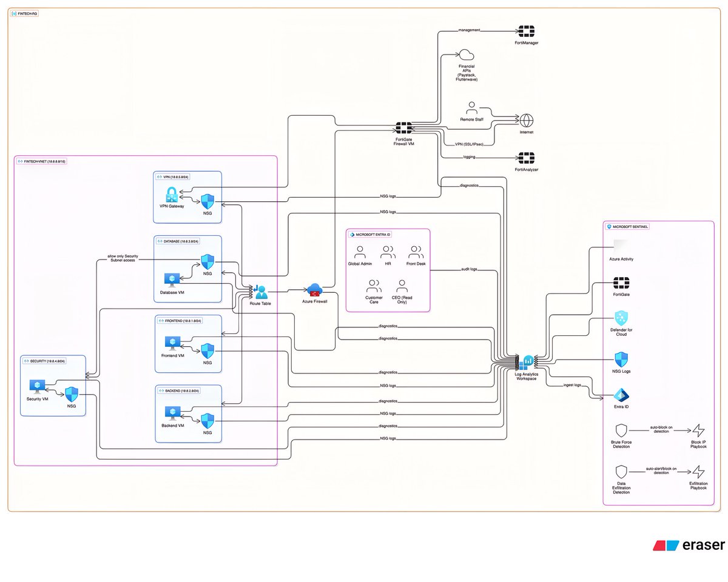Click the BACKEND (10.0.2.0/24) subnet header

(178, 391)
